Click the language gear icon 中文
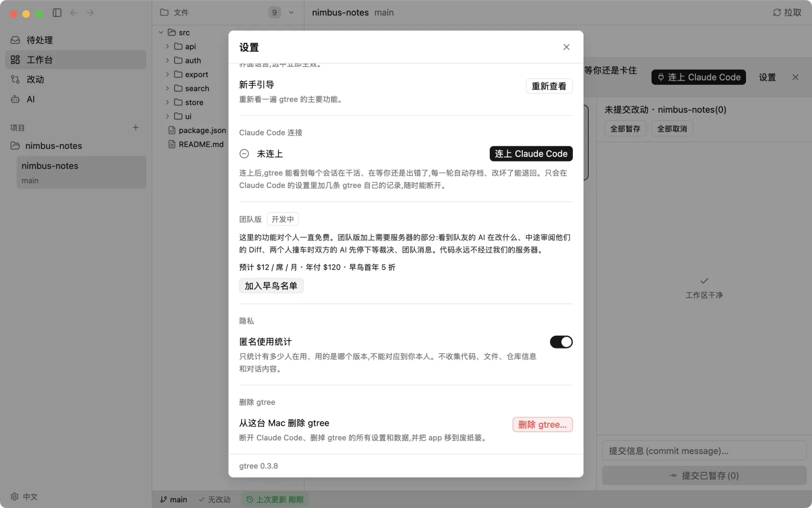This screenshot has height=508, width=812. [15, 496]
